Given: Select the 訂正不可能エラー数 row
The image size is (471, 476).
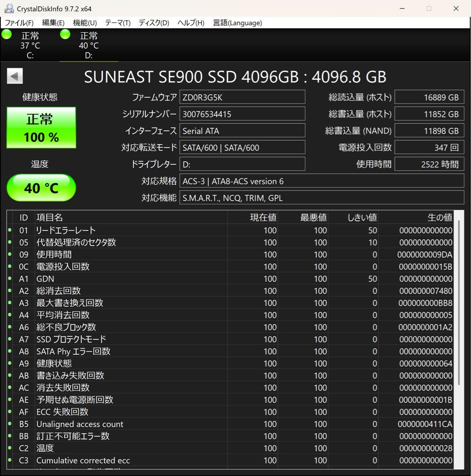Looking at the screenshot, I should (x=230, y=436).
